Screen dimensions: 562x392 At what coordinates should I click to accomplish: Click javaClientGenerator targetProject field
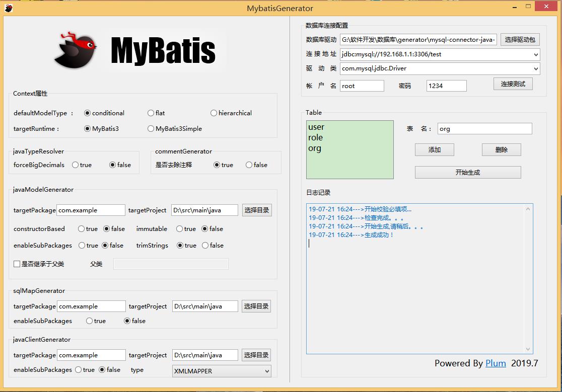pyautogui.click(x=205, y=355)
